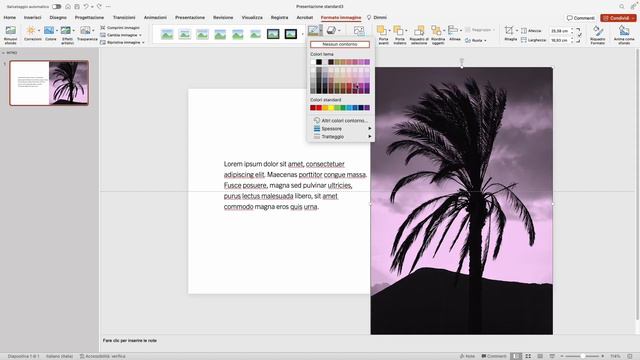This screenshot has height=360, width=640.
Task: Apply the black thick frame picture style
Action: pos(291,34)
